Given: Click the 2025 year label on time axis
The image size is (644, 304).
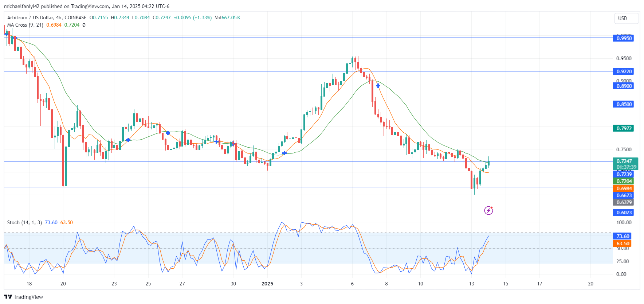Looking at the screenshot, I should coord(267,284).
